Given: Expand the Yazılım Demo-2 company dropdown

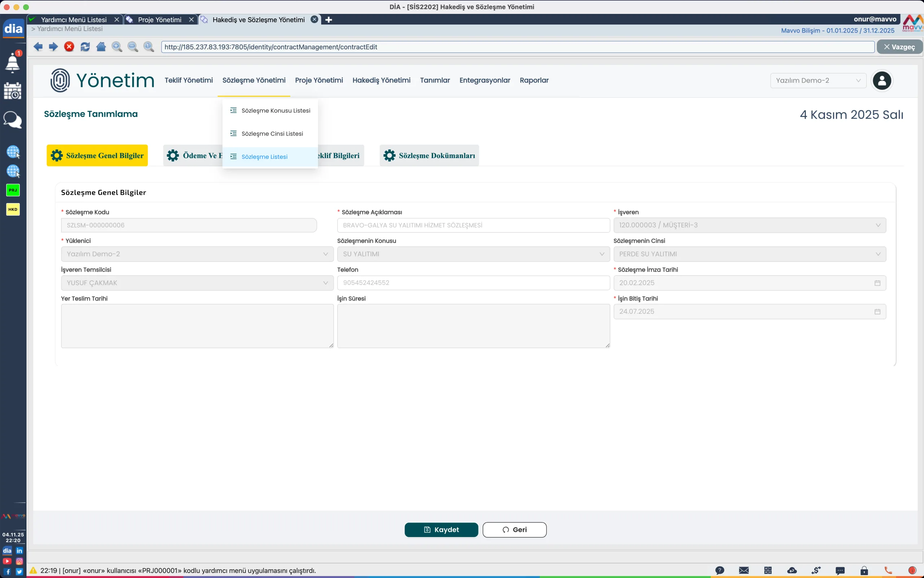Looking at the screenshot, I should (x=818, y=81).
